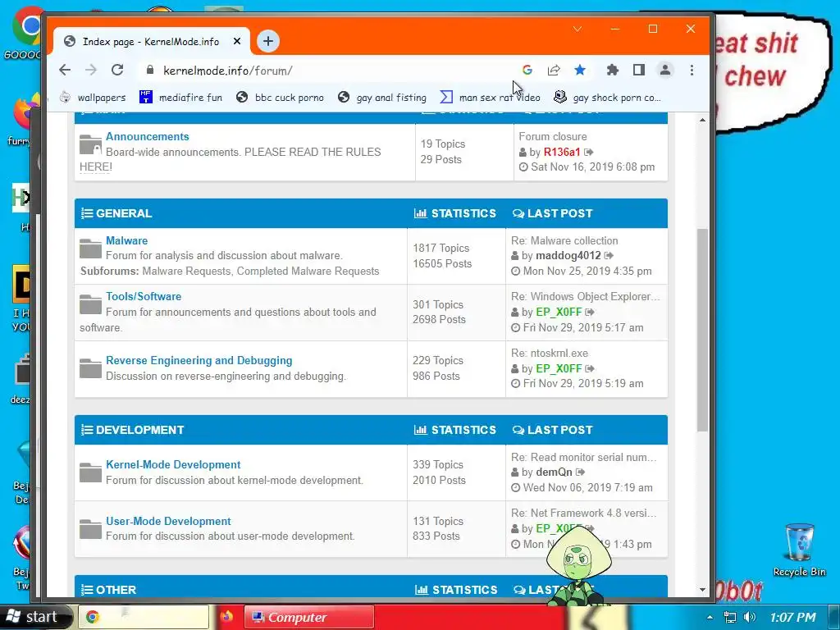Reload the KernelMode.info page
This screenshot has width=840, height=630.
coord(117,71)
